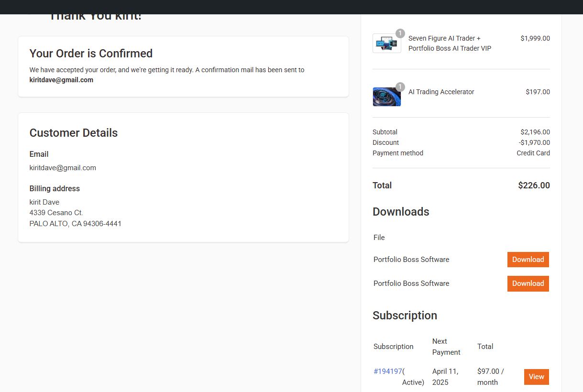583x392 pixels.
Task: Click the Downloads section heading
Action: point(401,212)
